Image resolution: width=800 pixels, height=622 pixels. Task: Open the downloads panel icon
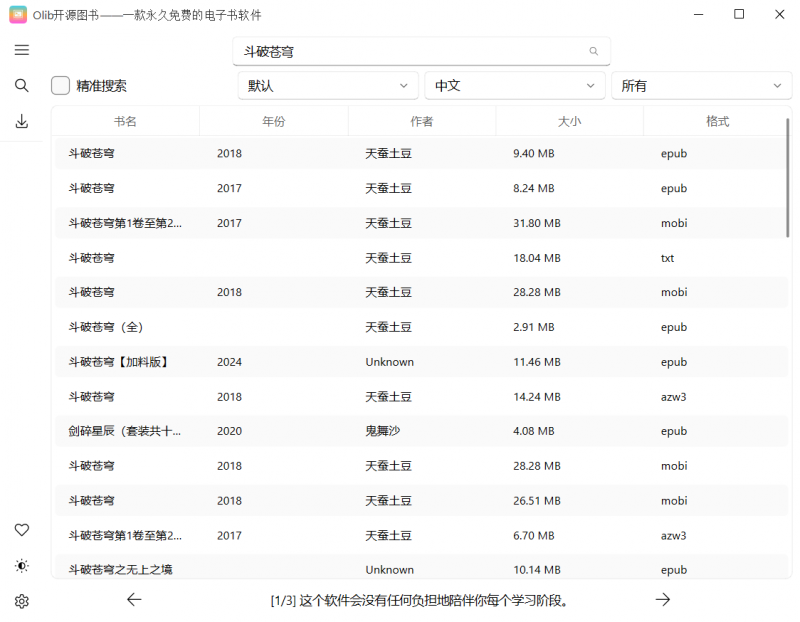[21, 121]
